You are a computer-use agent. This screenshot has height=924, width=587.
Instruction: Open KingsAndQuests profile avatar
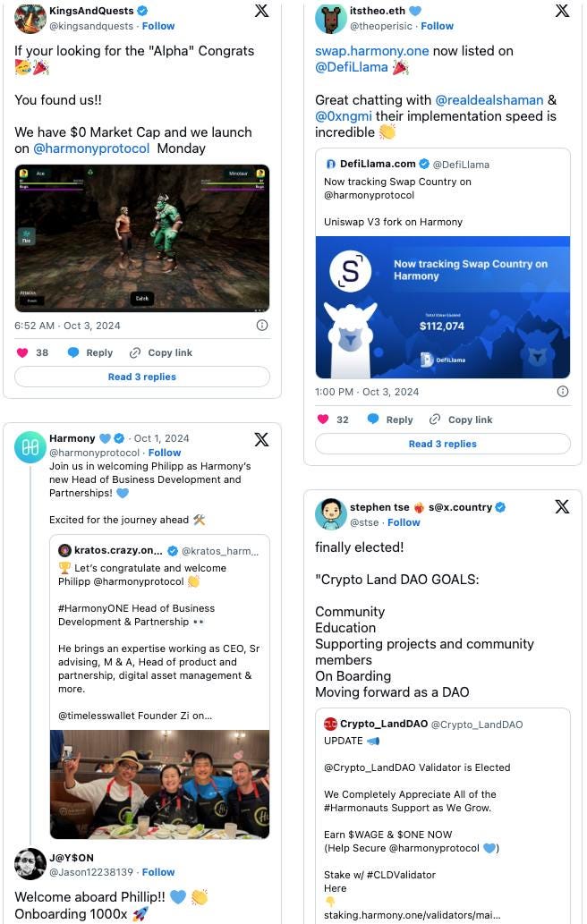30,18
